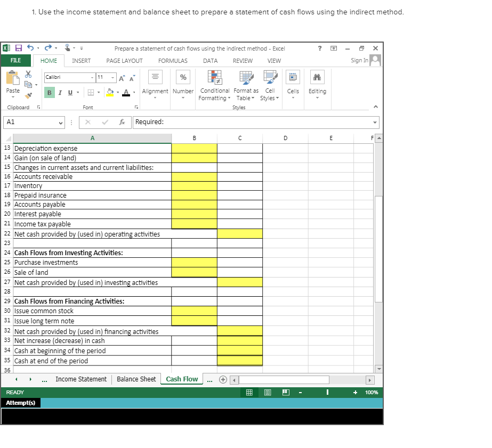This screenshot has height=448, width=492.
Task: Select the Format Painter icon
Action: pos(28,94)
